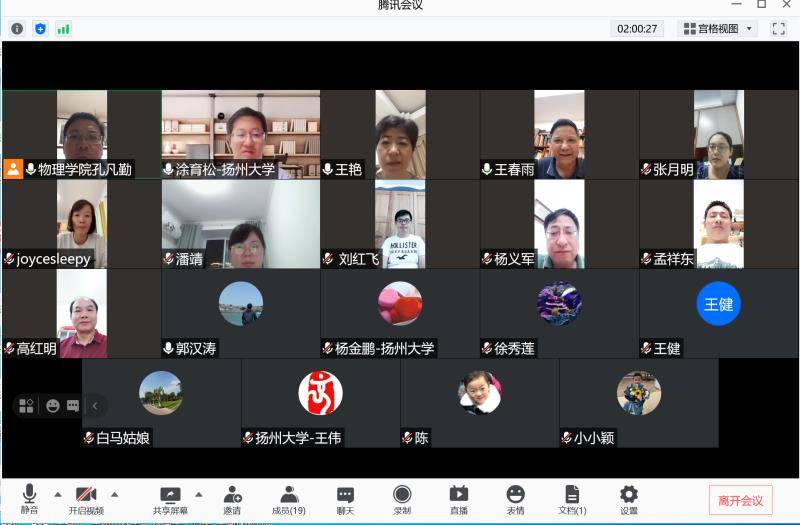
Task: Click 白马姑娘's round avatar
Action: coord(161,393)
